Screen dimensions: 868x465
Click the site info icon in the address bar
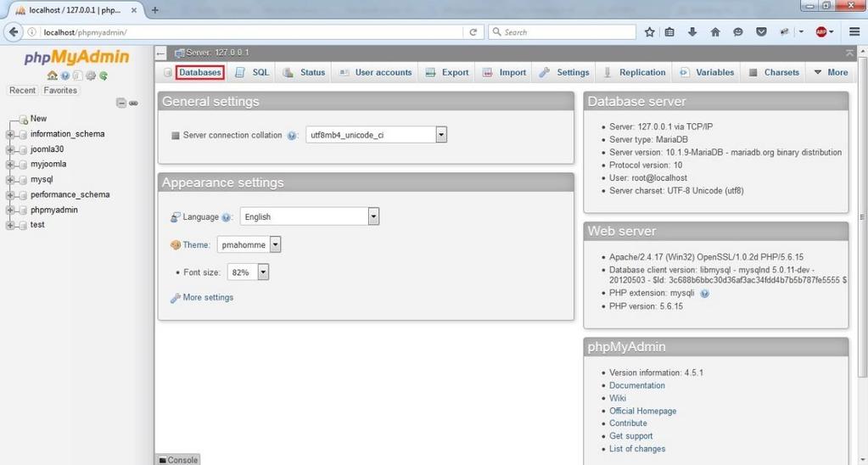[x=32, y=32]
